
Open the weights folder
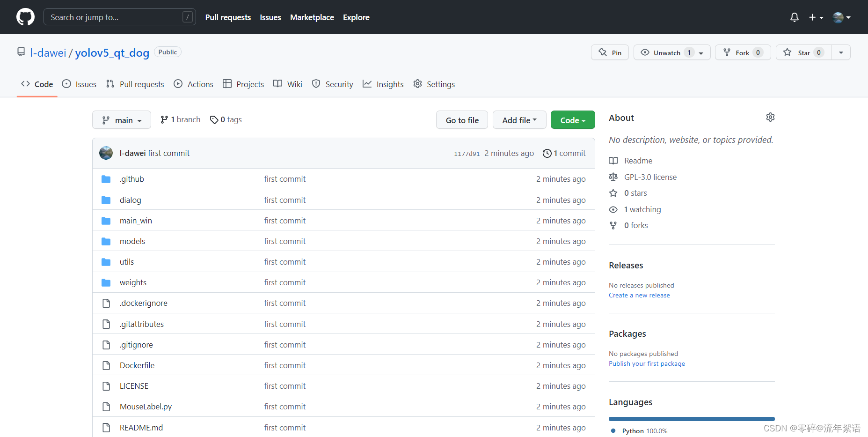(x=133, y=282)
